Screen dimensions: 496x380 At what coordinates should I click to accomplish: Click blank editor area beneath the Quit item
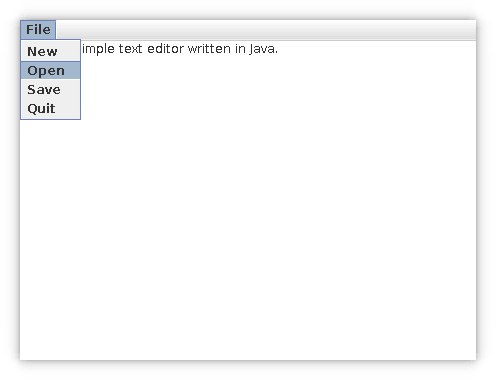(50, 150)
